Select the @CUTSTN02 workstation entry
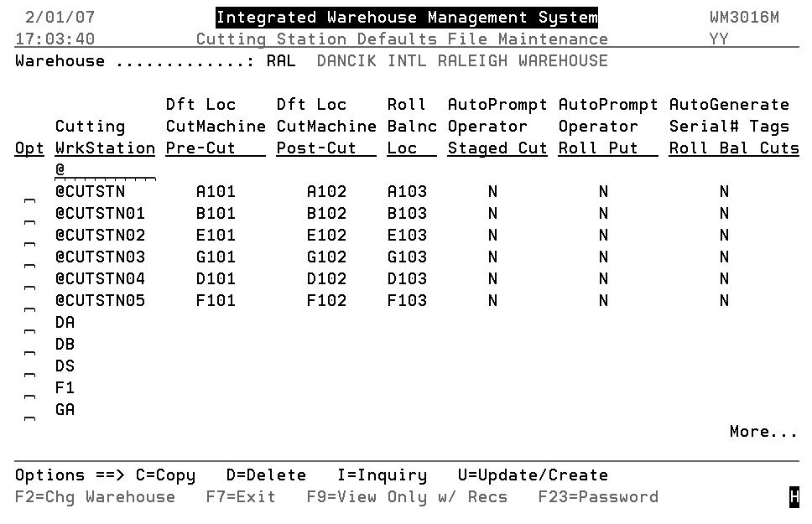812x524 pixels. (x=101, y=236)
